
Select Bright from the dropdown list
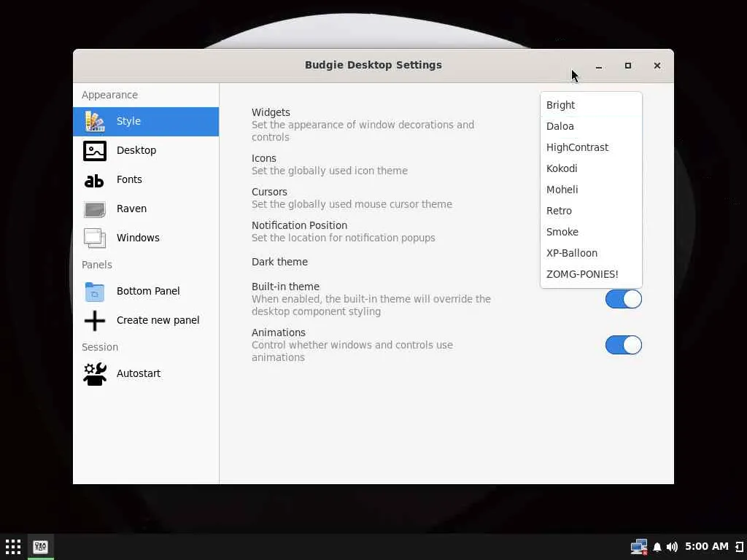coord(591,105)
